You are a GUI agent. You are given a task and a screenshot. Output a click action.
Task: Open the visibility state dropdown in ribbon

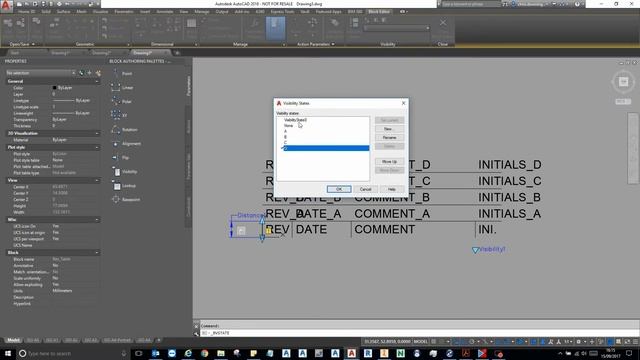pos(396,28)
